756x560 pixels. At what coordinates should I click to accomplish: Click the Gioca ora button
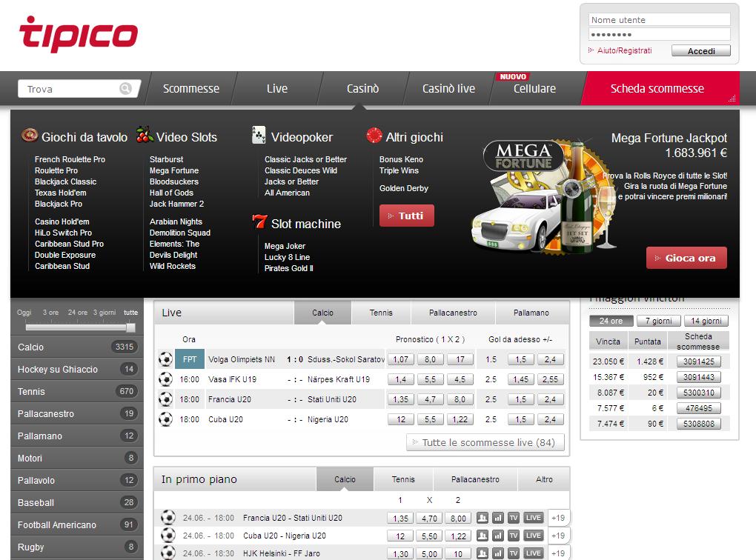[686, 258]
